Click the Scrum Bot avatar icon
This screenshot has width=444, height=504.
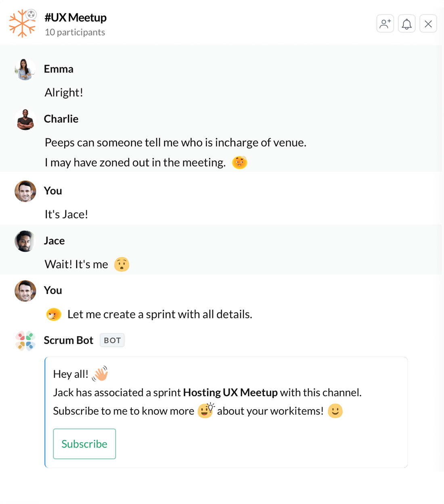(x=25, y=341)
